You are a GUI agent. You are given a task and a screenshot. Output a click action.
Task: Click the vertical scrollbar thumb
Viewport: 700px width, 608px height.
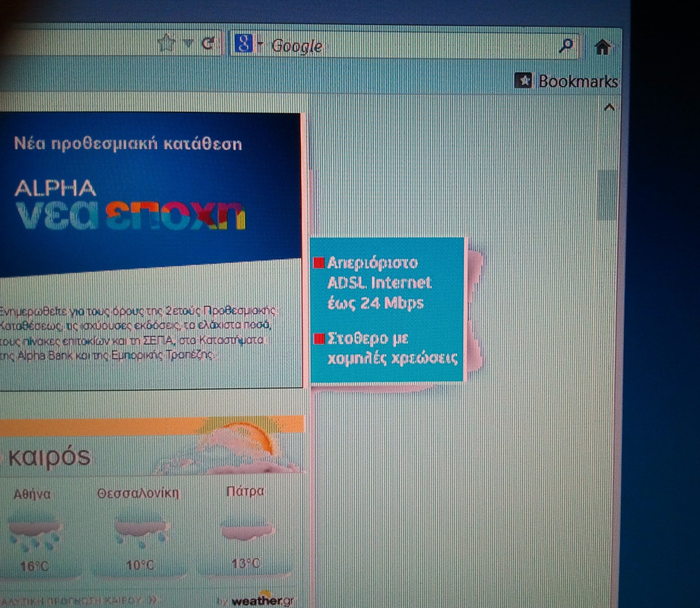[607, 195]
